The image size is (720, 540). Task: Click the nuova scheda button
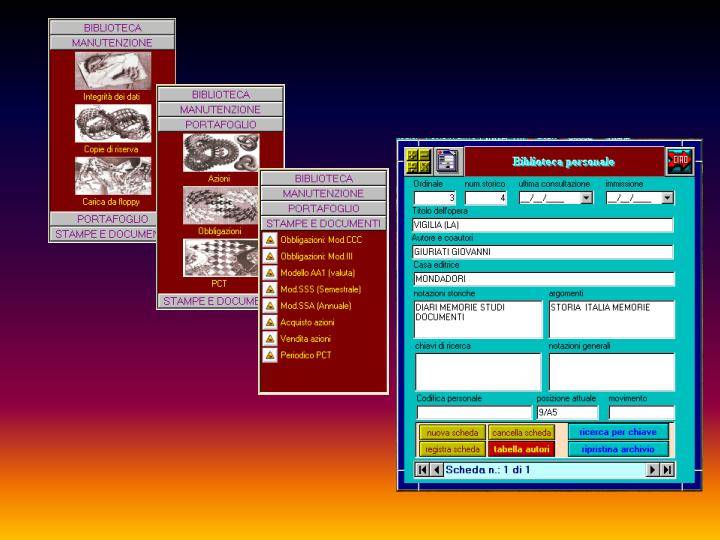tap(452, 433)
